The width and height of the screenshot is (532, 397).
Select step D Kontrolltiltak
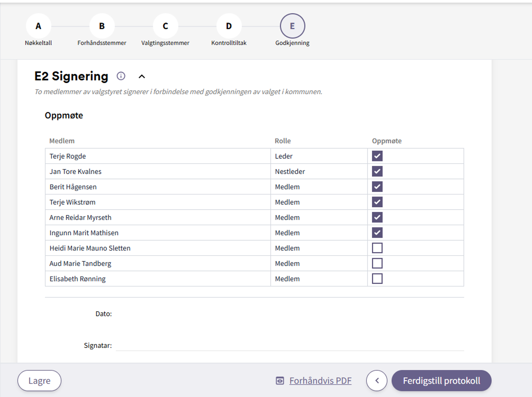[x=229, y=26]
